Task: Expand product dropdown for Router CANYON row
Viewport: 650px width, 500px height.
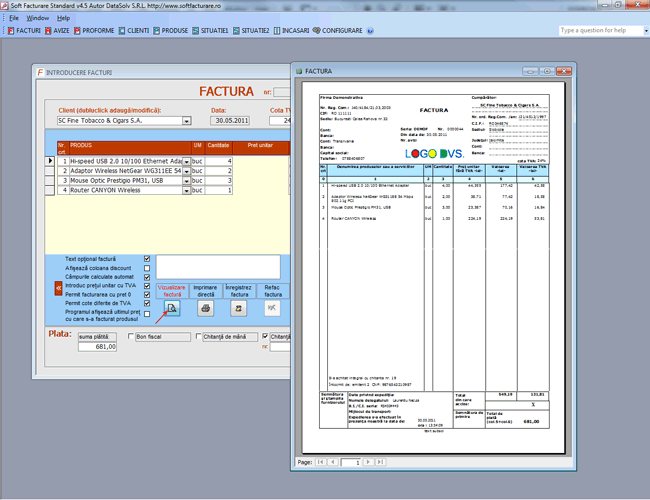Action: [187, 191]
